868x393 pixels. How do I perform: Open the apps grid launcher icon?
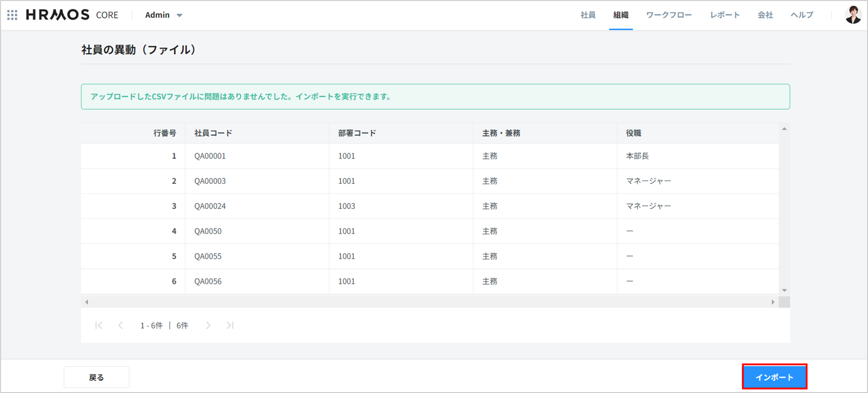[13, 15]
